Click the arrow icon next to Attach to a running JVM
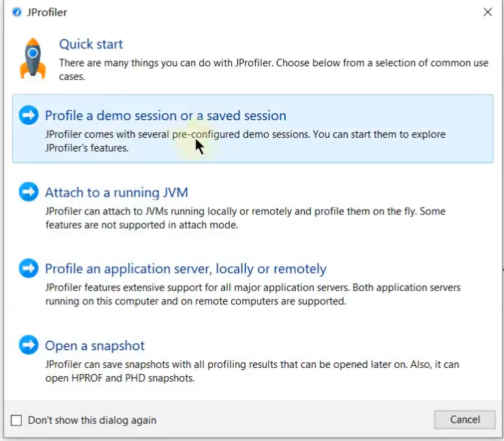 click(x=29, y=193)
